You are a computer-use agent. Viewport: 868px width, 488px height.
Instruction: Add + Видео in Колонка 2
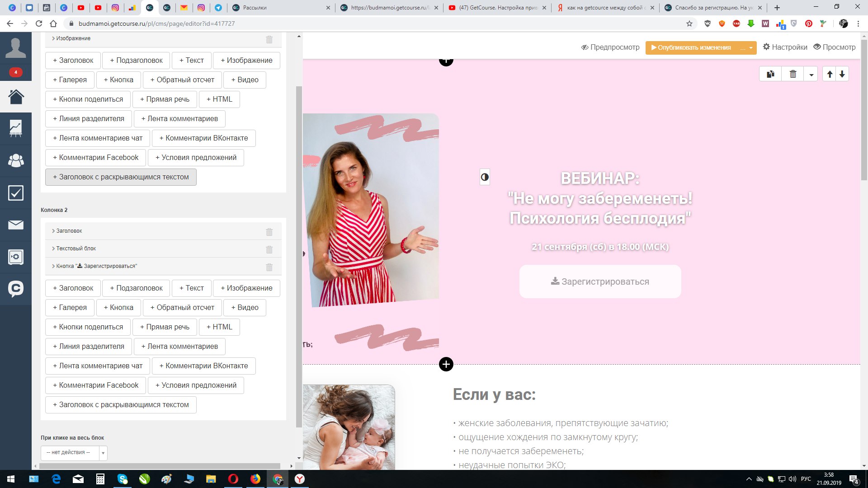point(245,308)
